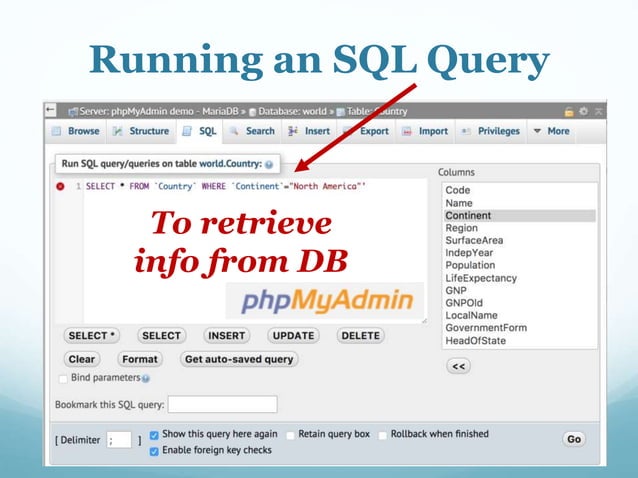The height and width of the screenshot is (478, 638).
Task: Click into the Bookmark this SQL query field
Action: click(x=223, y=404)
